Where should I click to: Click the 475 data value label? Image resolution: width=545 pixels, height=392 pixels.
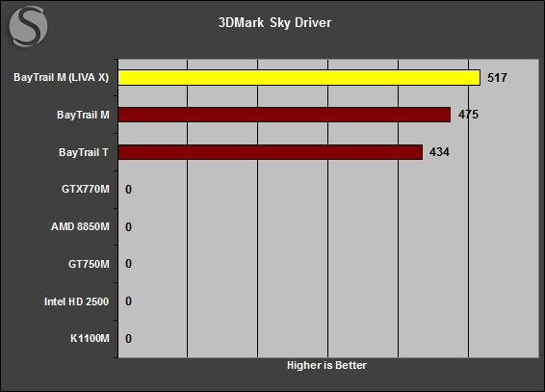point(468,115)
